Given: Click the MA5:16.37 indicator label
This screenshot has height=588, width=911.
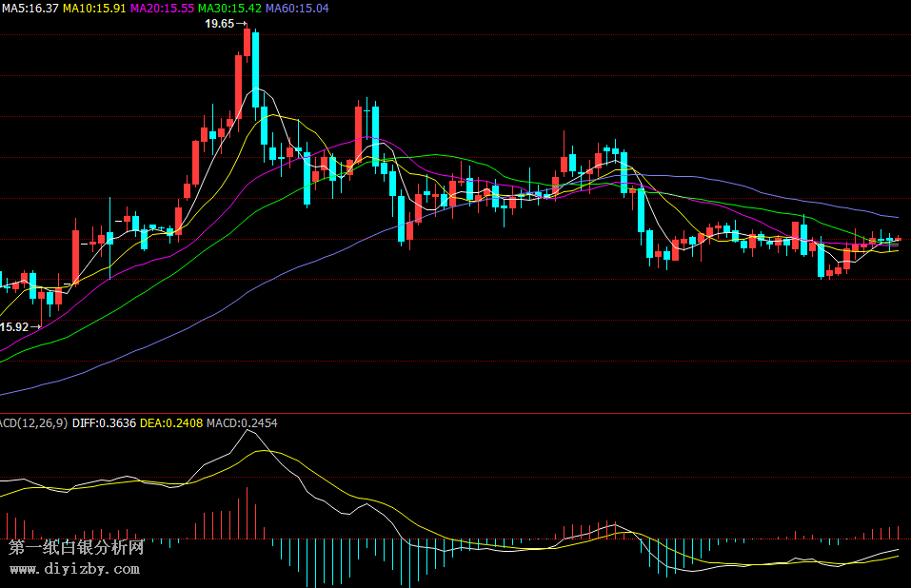Looking at the screenshot, I should click(x=30, y=8).
